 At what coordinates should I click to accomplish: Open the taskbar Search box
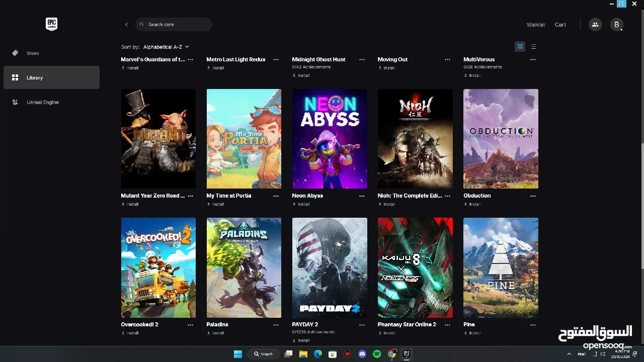(263, 354)
